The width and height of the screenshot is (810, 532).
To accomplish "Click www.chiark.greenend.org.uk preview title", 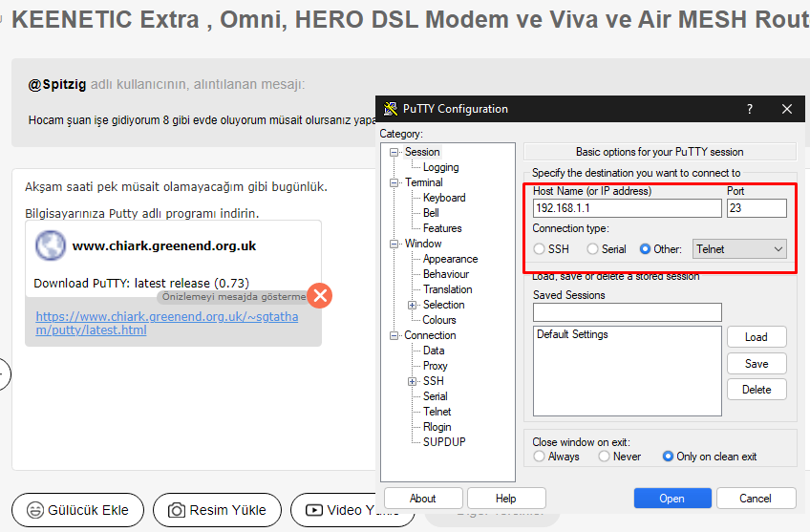I will click(x=164, y=245).
